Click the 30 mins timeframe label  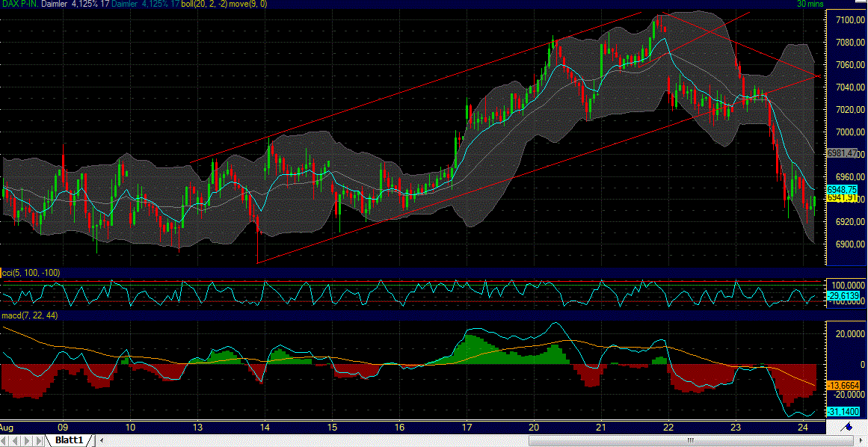pos(811,4)
